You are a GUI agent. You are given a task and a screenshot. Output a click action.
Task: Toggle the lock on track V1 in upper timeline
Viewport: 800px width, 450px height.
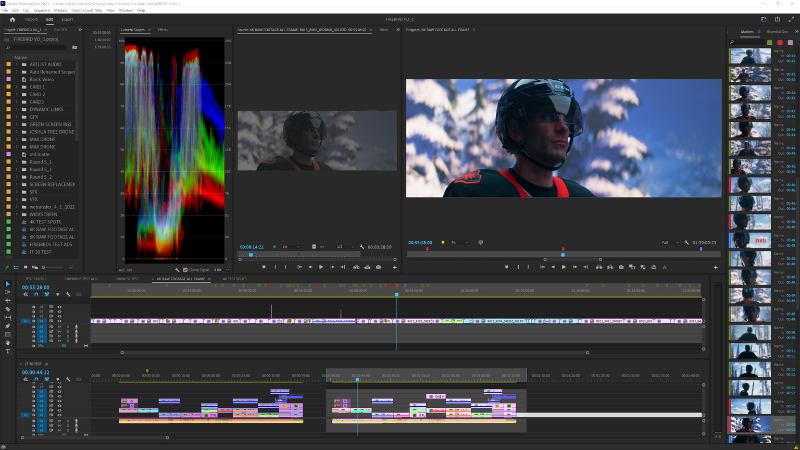35,321
